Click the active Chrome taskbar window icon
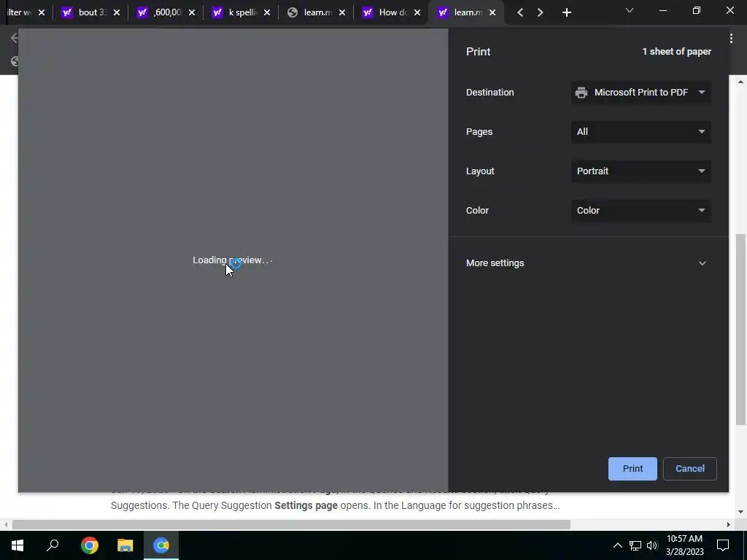The width and height of the screenshot is (747, 560). pyautogui.click(x=161, y=545)
